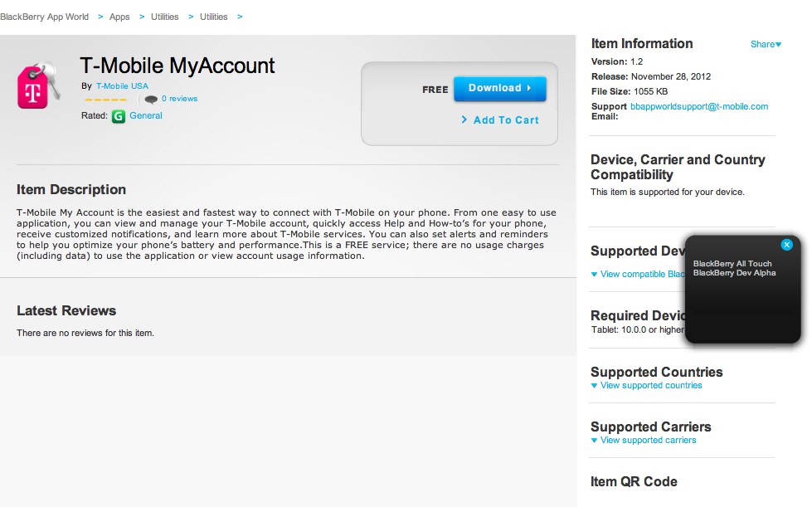The image size is (812, 507).
Task: Open the first Utilities breadcrumb
Action: [x=164, y=17]
